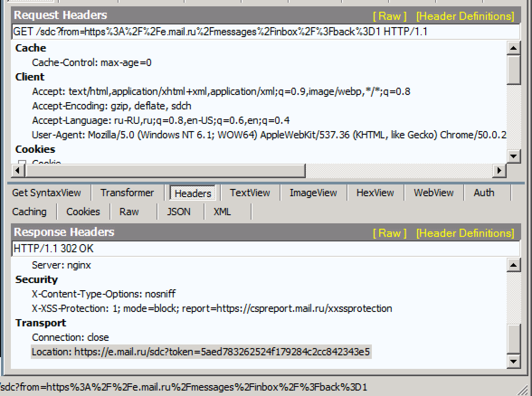Click left arrow of horizontal scrollbar
Image resolution: width=532 pixels, height=396 pixels.
(18, 170)
